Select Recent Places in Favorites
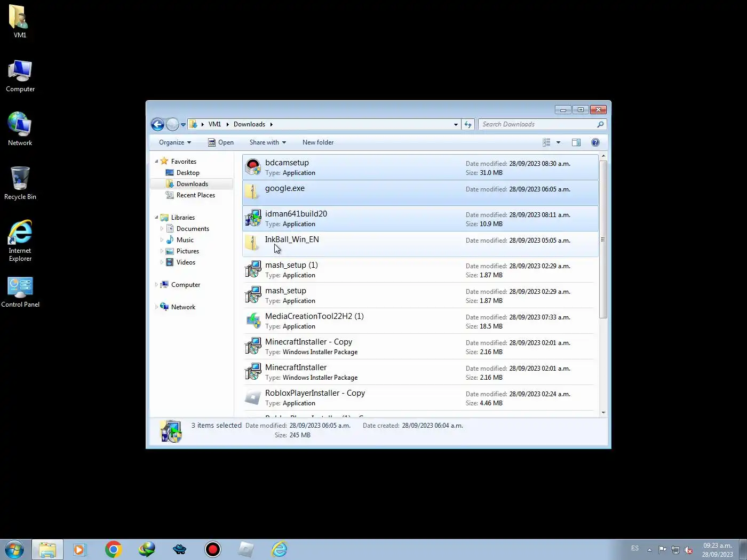This screenshot has width=747, height=560. coord(195,195)
